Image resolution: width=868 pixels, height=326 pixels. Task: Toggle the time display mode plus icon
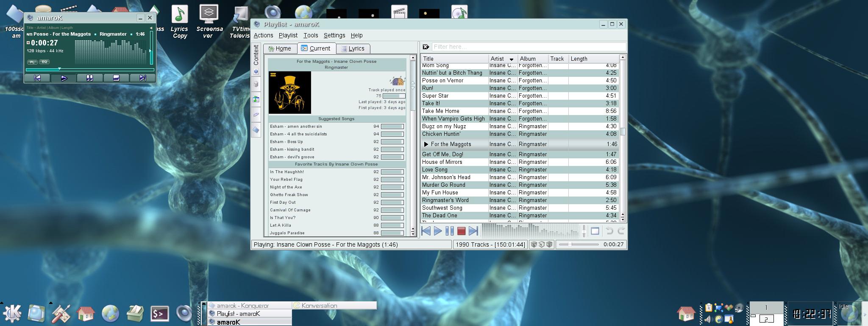28,42
